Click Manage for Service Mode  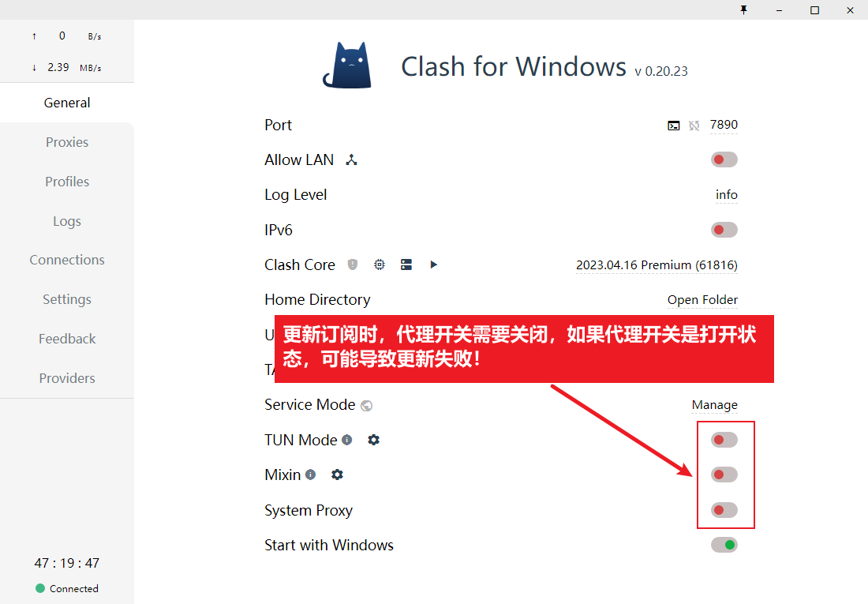[x=715, y=405]
